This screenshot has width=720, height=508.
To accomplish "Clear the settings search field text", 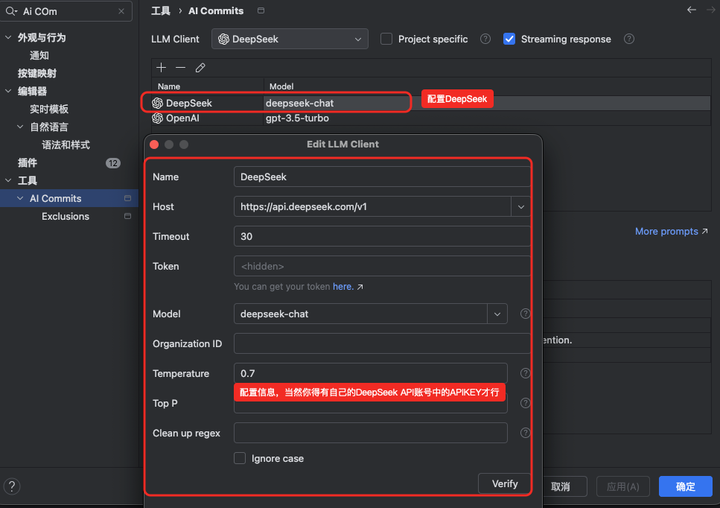I will 121,11.
